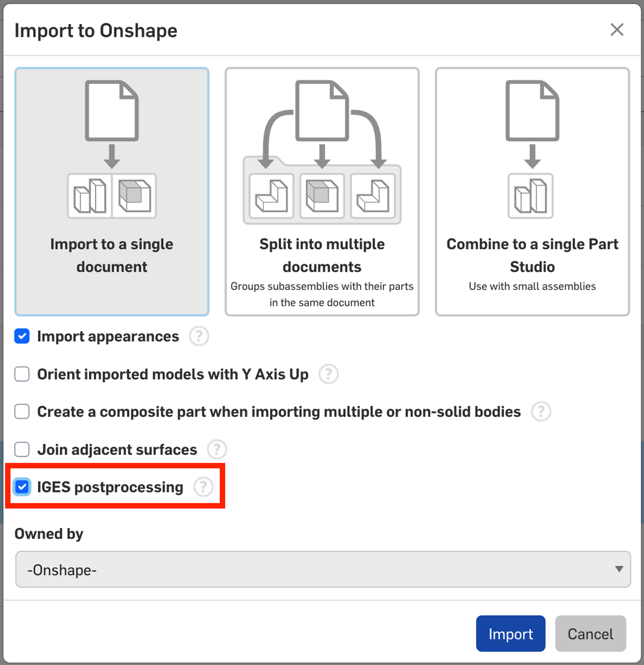Select Import to a single document card
This screenshot has height=665, width=644.
[x=112, y=192]
